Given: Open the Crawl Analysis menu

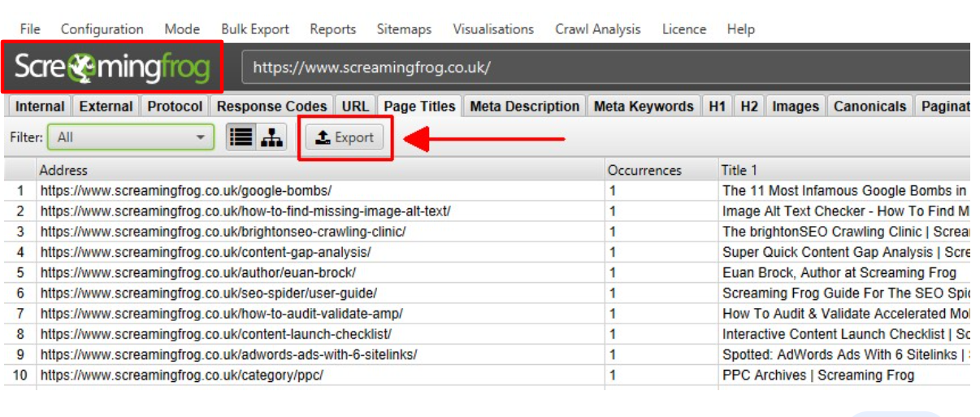Looking at the screenshot, I should point(598,29).
